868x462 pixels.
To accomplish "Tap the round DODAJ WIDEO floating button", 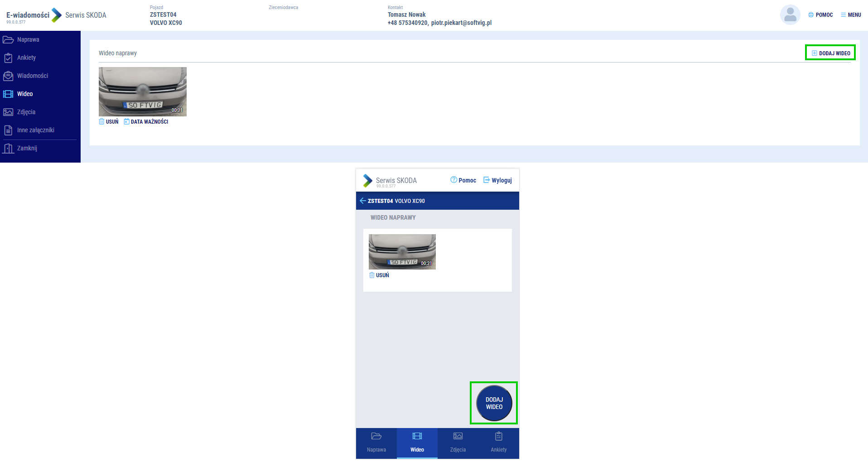I will [494, 403].
